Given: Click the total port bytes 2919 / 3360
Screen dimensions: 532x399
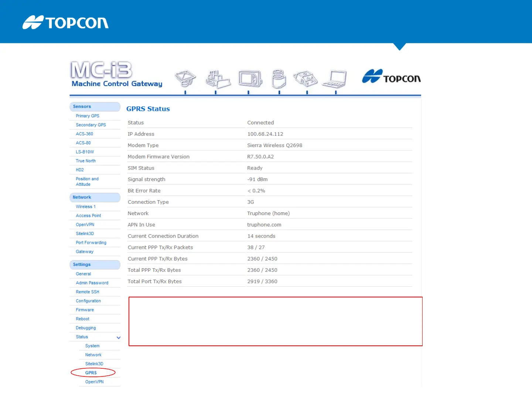Looking at the screenshot, I should click(262, 282).
